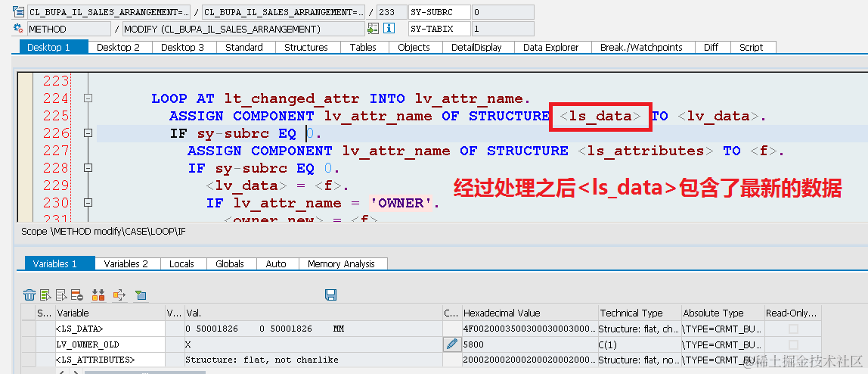Click the C(1) technical type cell
This screenshot has width=868, height=374.
click(640, 344)
